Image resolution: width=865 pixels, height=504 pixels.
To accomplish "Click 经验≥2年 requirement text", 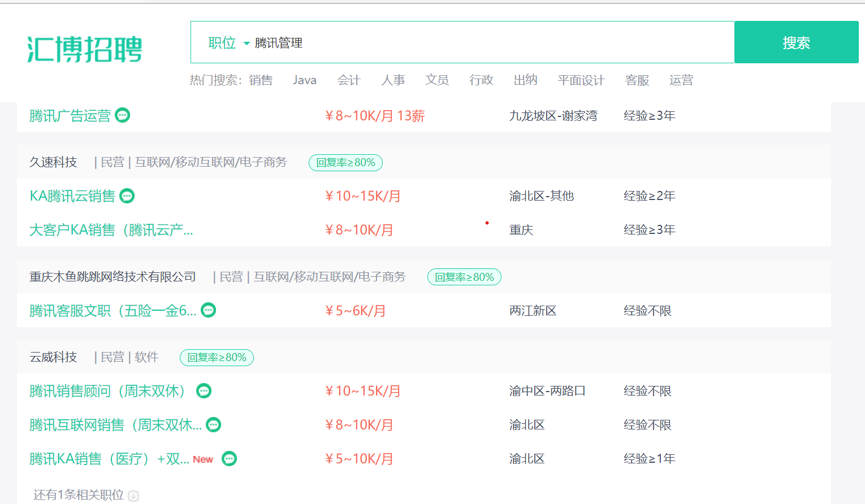I will 650,196.
